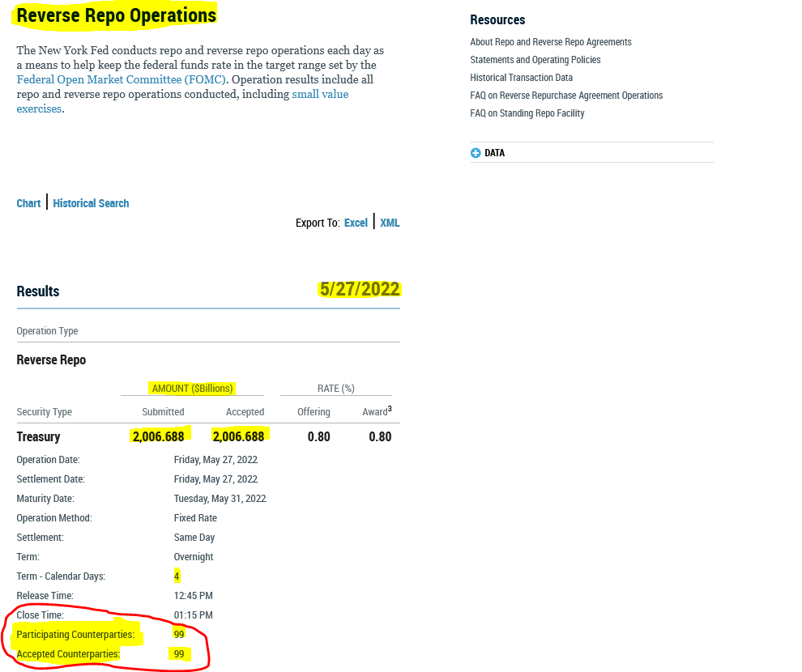Click the Accepted column header
This screenshot has width=802, height=672.
[x=245, y=412]
